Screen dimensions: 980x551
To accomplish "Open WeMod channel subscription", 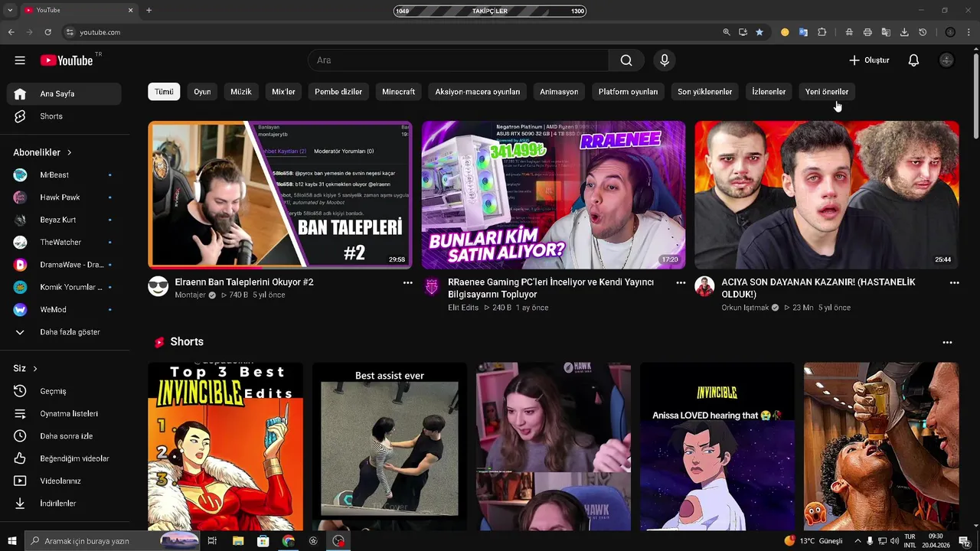I will point(64,310).
